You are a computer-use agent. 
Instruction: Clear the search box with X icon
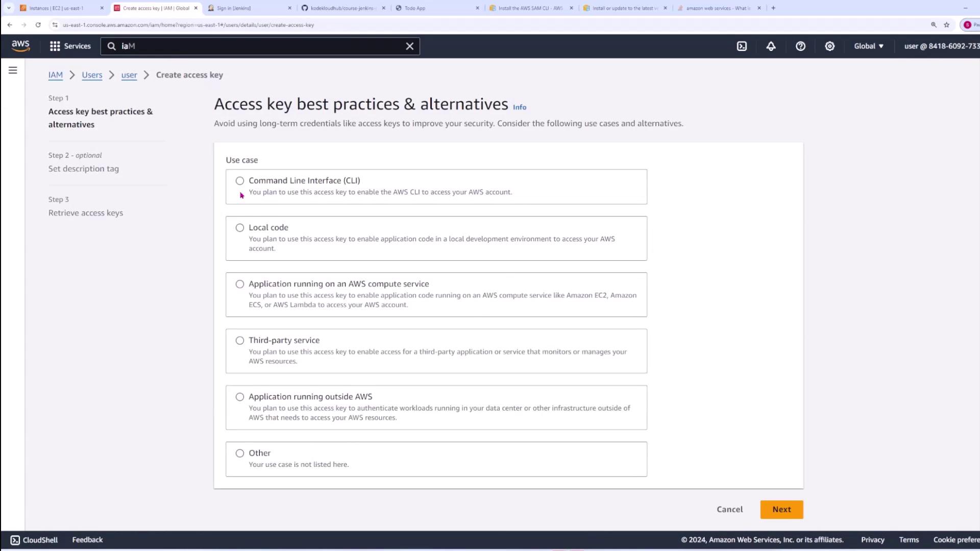409,46
